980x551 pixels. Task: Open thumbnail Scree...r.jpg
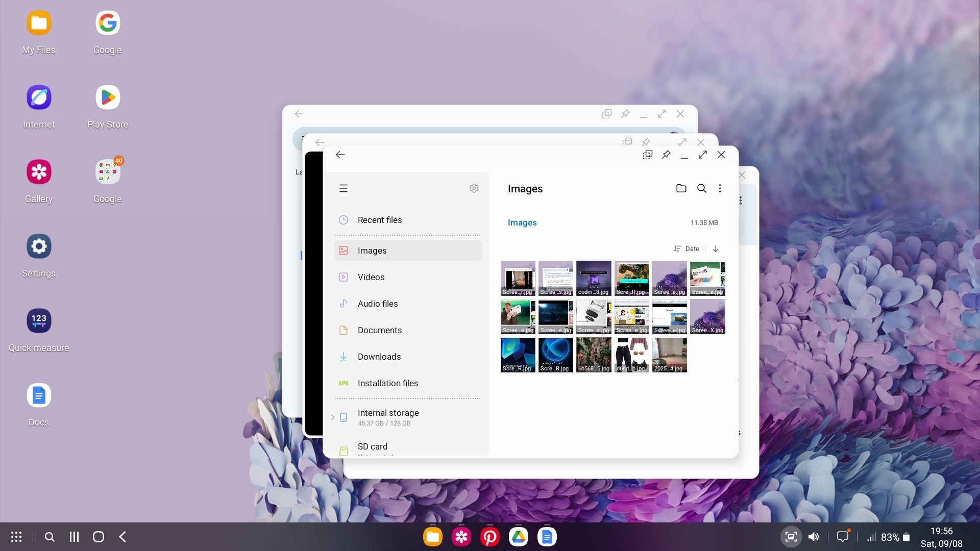click(x=518, y=279)
